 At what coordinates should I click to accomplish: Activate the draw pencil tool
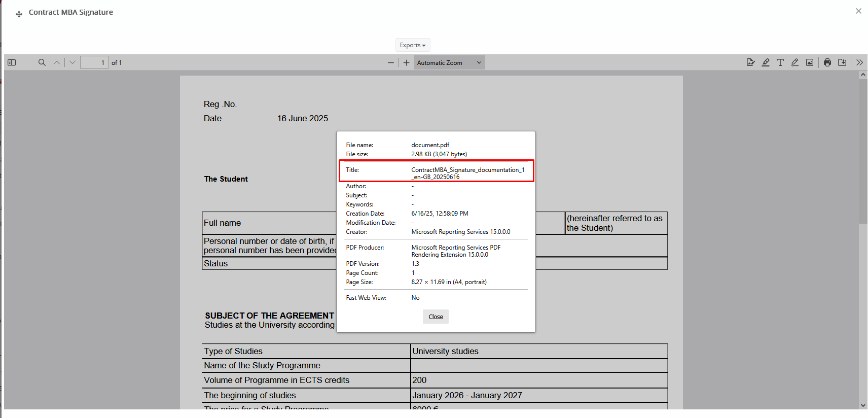tap(795, 62)
